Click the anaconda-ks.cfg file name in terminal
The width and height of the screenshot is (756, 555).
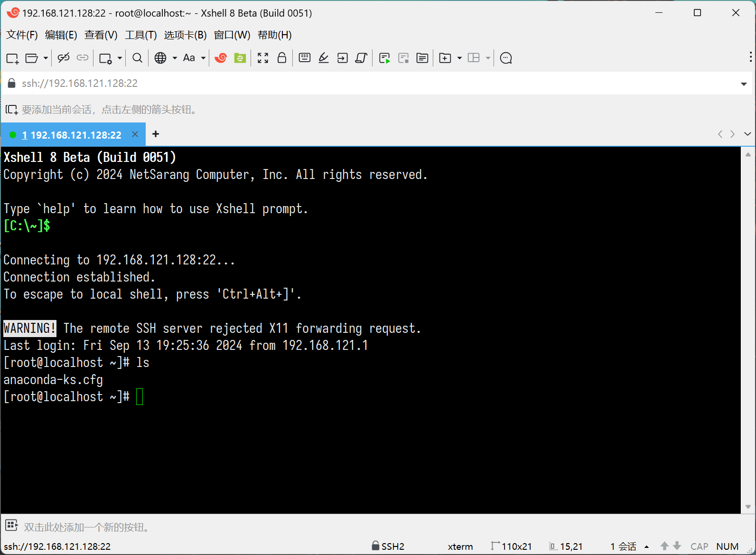coord(53,380)
